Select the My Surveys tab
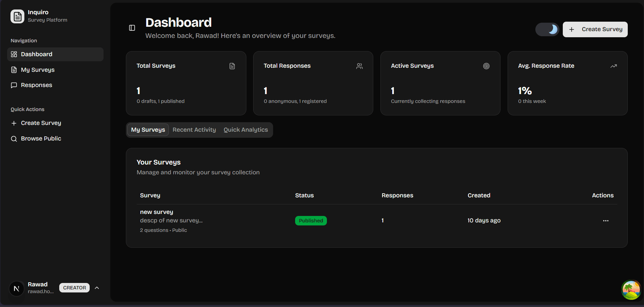Viewport: 644px width, 307px height. point(148,130)
